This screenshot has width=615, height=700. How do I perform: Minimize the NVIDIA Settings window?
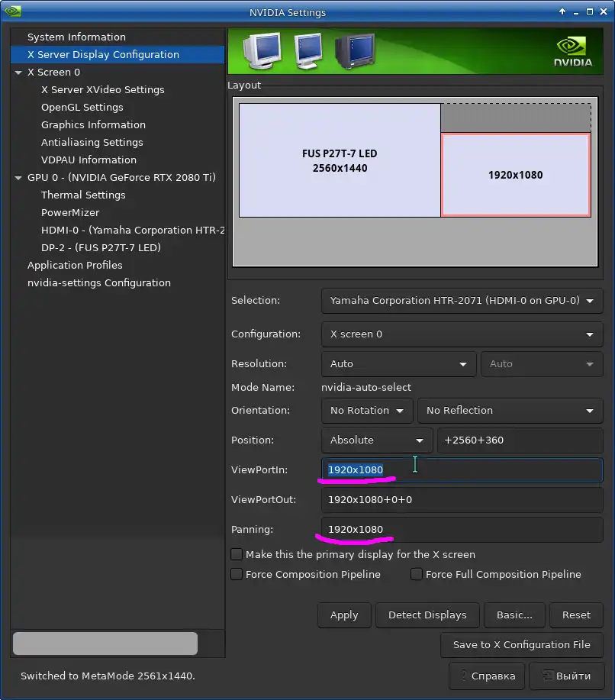(x=576, y=12)
